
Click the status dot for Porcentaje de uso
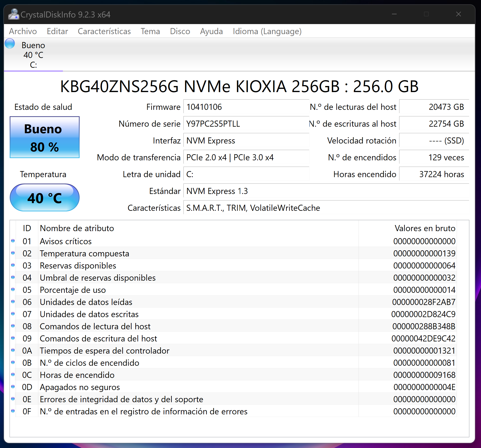pos(13,290)
